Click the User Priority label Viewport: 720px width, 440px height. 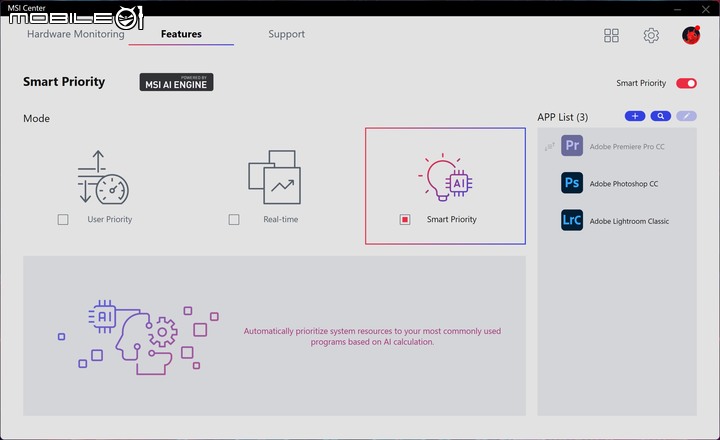coord(110,220)
